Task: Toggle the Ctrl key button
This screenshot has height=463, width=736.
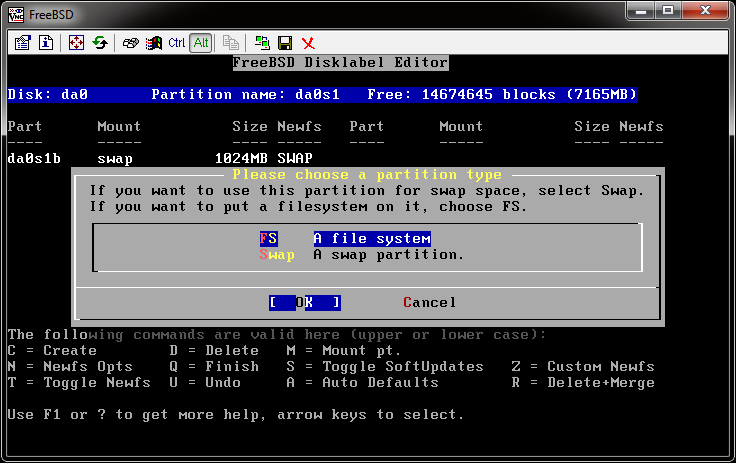Action: click(x=176, y=43)
